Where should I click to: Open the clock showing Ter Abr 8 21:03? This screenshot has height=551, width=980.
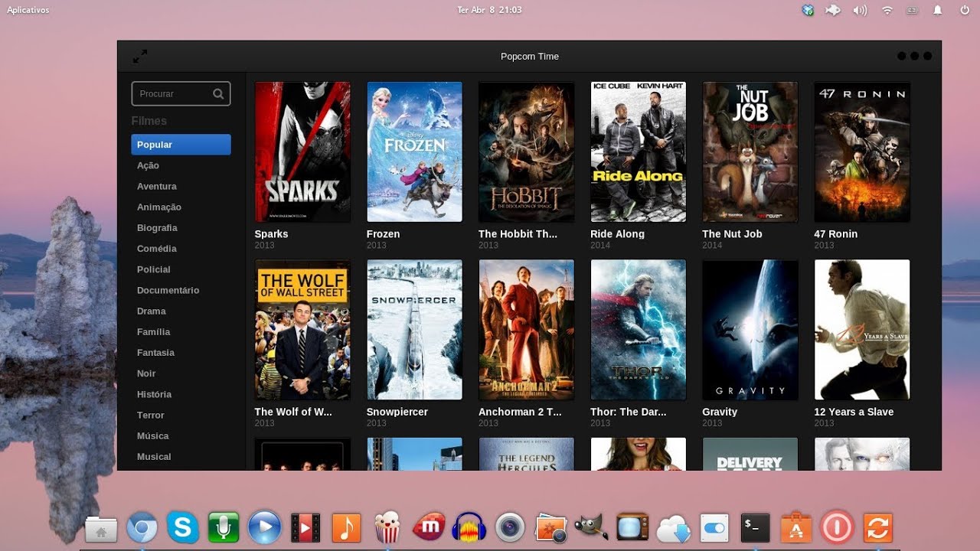tap(489, 10)
